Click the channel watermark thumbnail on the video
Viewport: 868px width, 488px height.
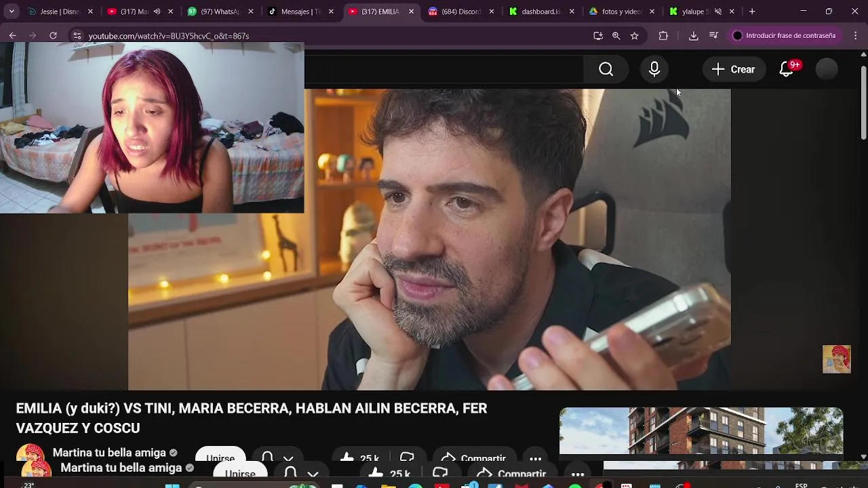[836, 359]
